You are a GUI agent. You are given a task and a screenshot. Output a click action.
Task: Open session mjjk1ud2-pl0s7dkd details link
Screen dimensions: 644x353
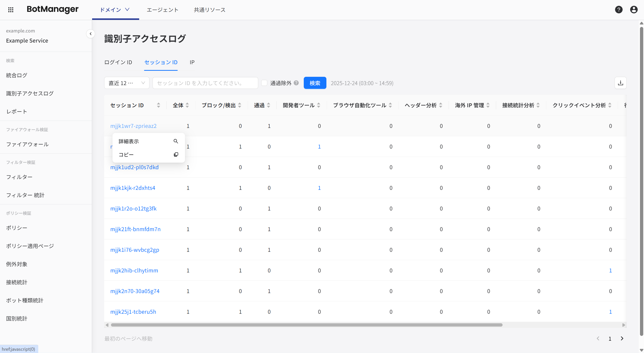tap(134, 167)
